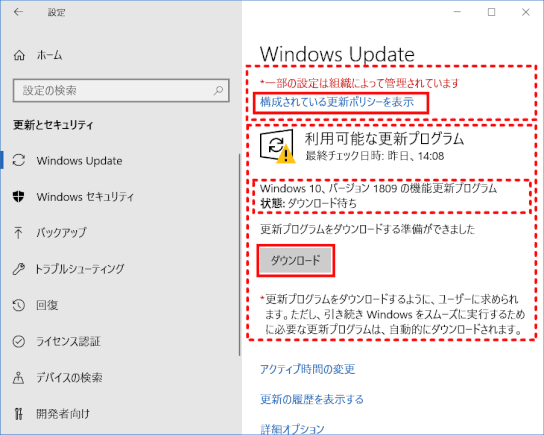Maximize the Settings window
This screenshot has width=544, height=435.
(x=491, y=12)
